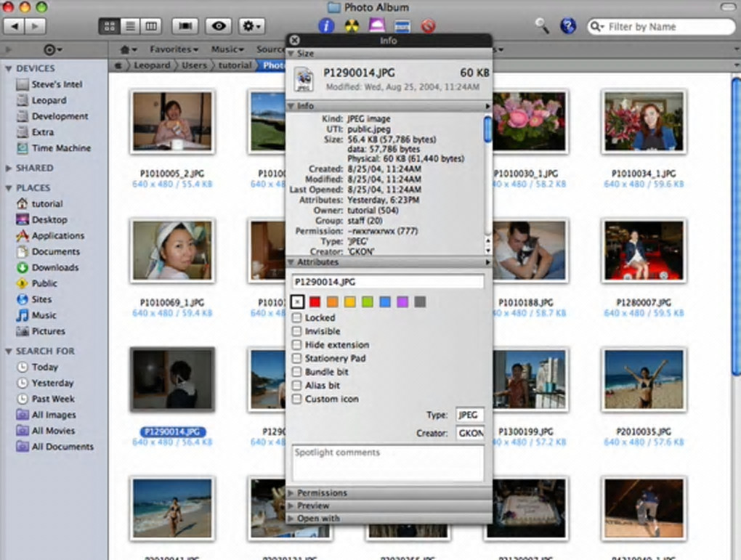Open Help with the question mark icon
741x560 pixels.
567,25
